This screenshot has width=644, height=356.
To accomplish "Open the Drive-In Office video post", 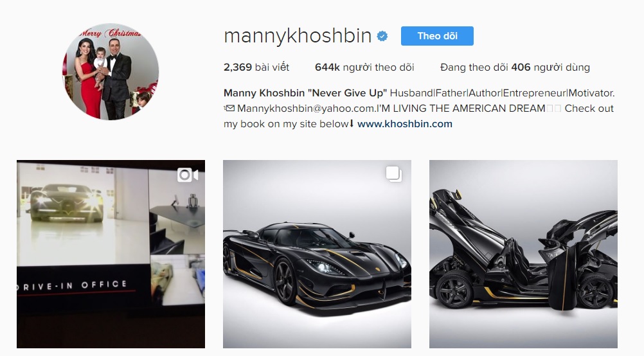I will pos(111,254).
